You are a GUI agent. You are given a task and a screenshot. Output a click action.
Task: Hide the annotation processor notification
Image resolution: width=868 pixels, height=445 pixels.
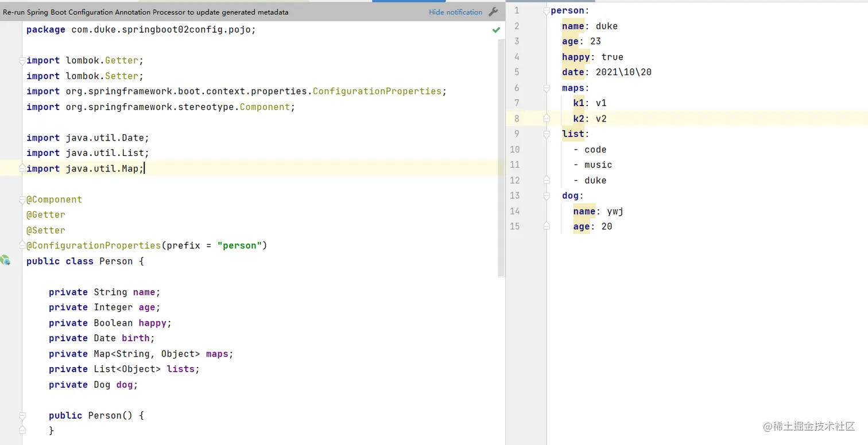point(455,12)
